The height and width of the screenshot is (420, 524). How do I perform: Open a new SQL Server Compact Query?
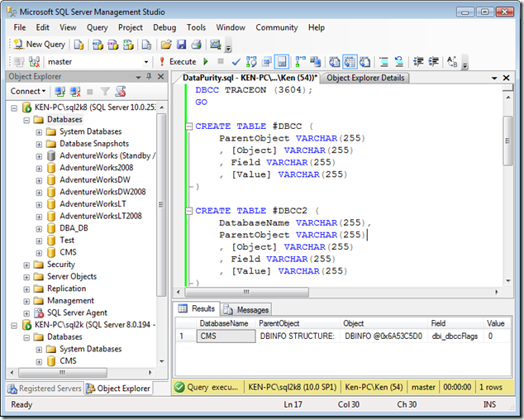point(146,44)
